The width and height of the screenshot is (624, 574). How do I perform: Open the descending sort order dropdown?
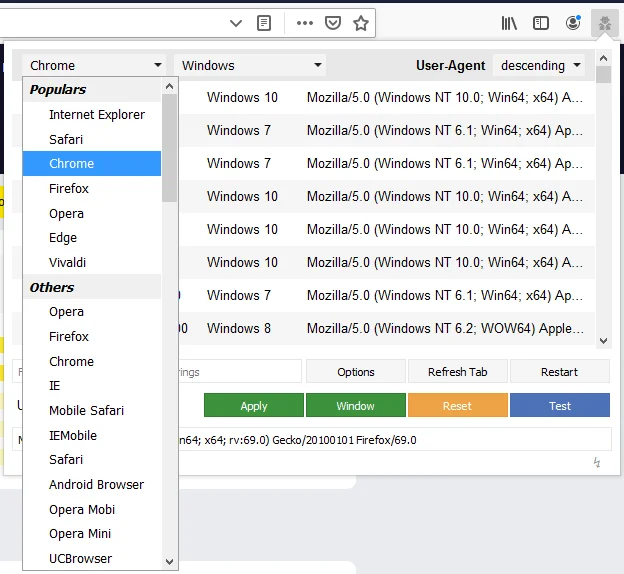[x=539, y=65]
